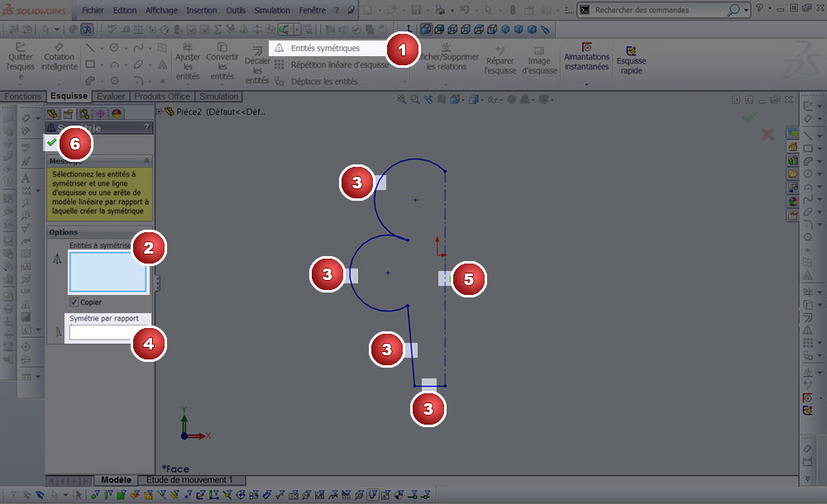Select the Sketch Fillet tool
The height and width of the screenshot is (504, 827).
point(138,81)
